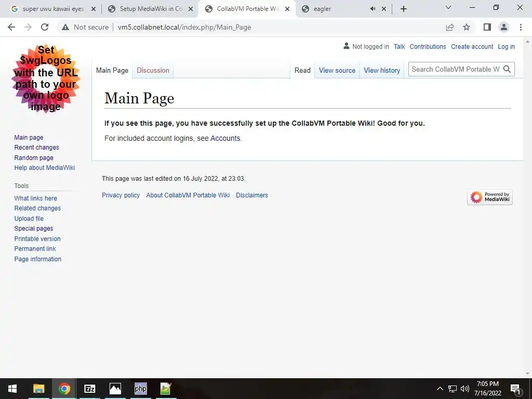This screenshot has height=399, width=532.
Task: Open the Talk link
Action: click(x=399, y=46)
